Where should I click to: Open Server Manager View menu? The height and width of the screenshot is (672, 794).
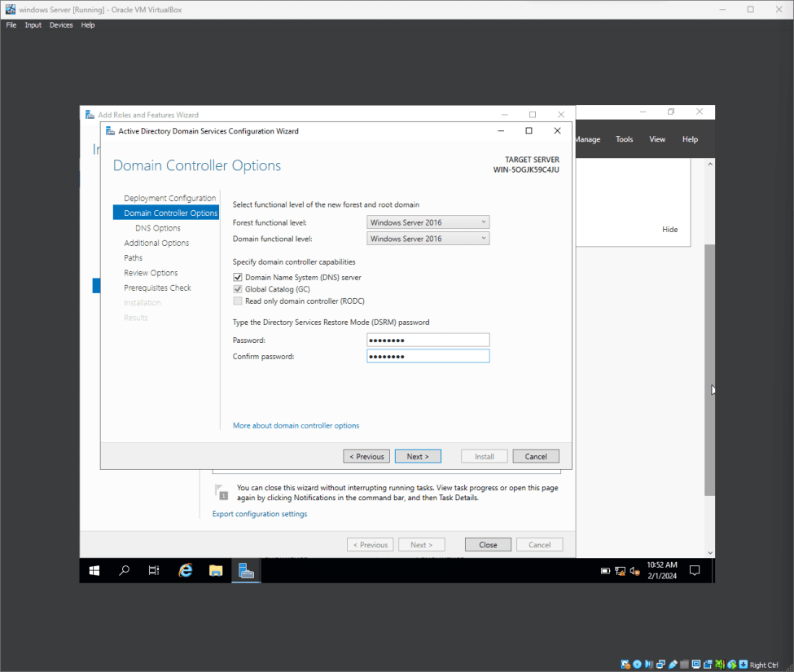[x=656, y=139]
